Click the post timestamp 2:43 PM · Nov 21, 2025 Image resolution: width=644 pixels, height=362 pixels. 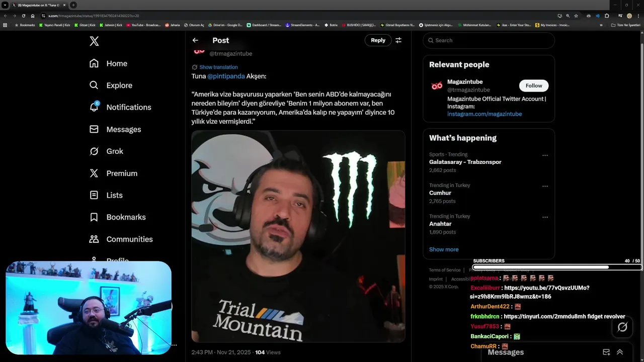(221, 352)
